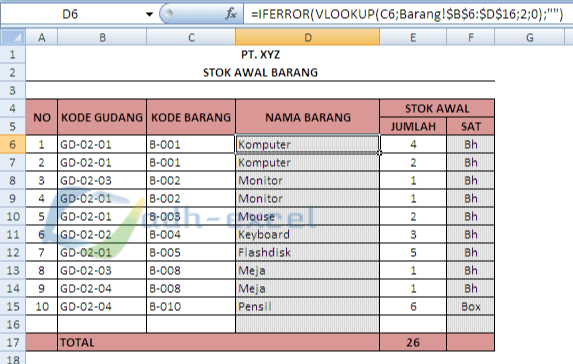Click the SAT header cell
Image resolution: width=573 pixels, height=364 pixels.
(471, 126)
